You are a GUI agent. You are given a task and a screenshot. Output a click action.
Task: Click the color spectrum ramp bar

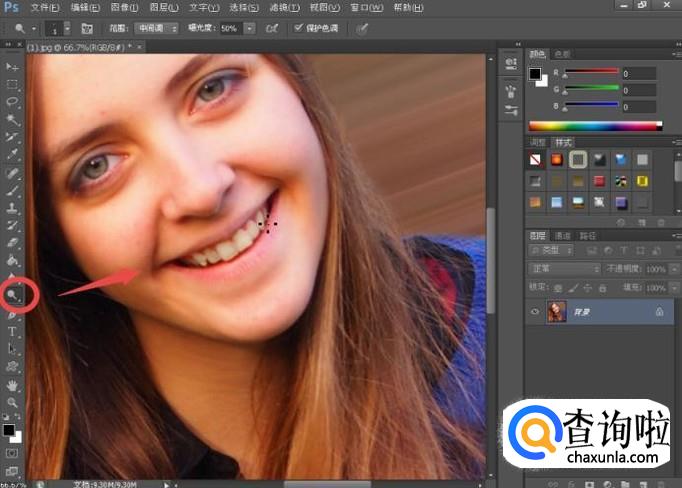[x=595, y=125]
